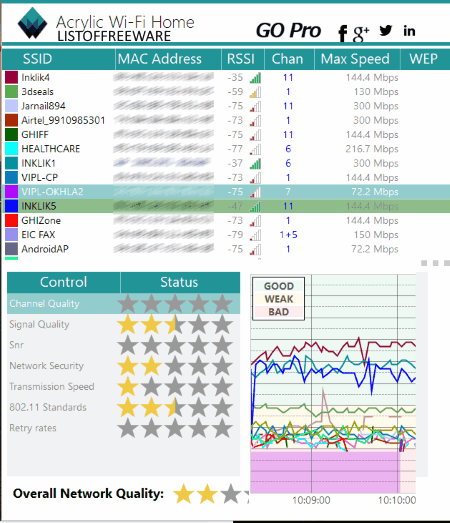The image size is (450, 523).
Task: Click the BAD legend entry in graph
Action: point(279,312)
